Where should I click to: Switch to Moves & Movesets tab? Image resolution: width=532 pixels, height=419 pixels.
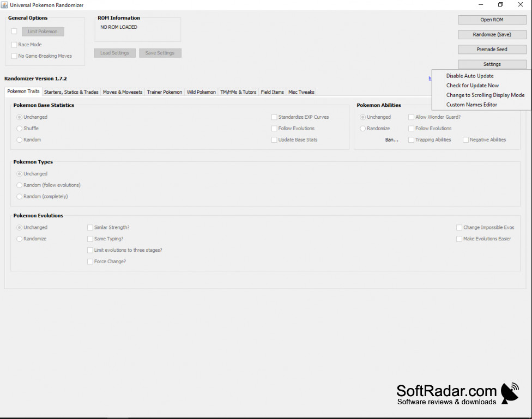[123, 92]
